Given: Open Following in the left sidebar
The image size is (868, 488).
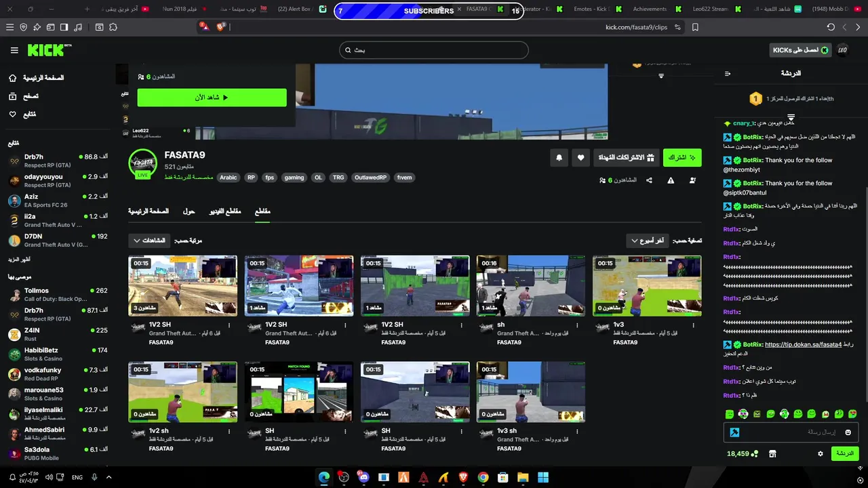Looking at the screenshot, I should [22, 115].
